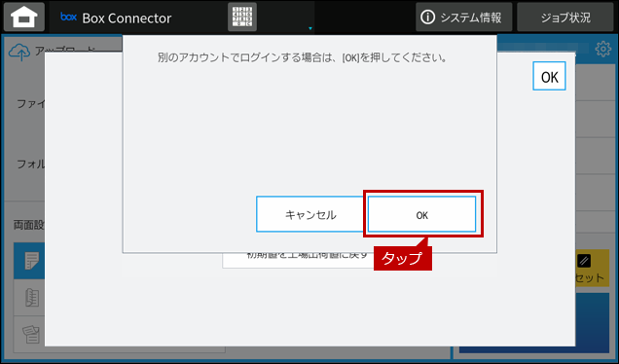Select the duplex calendar-style icon
This screenshot has height=364, width=619.
pyautogui.click(x=30, y=334)
